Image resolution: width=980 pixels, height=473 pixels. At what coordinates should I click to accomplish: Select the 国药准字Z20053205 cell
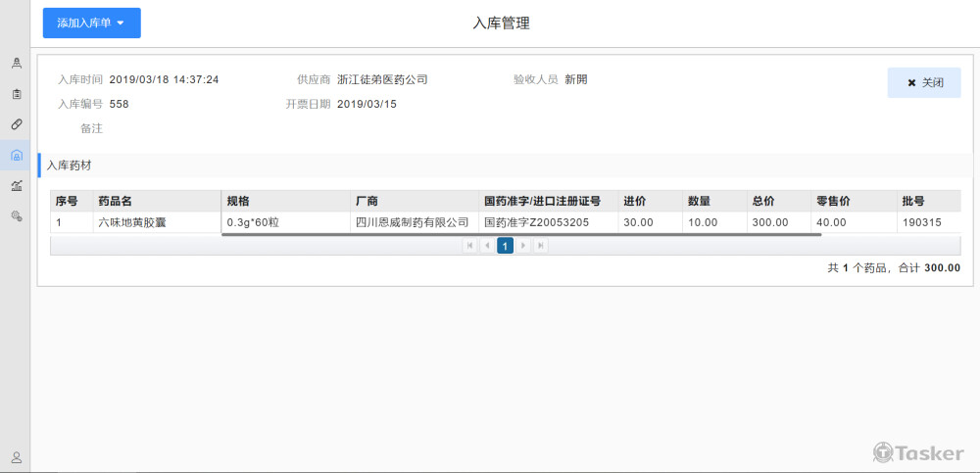549,222
